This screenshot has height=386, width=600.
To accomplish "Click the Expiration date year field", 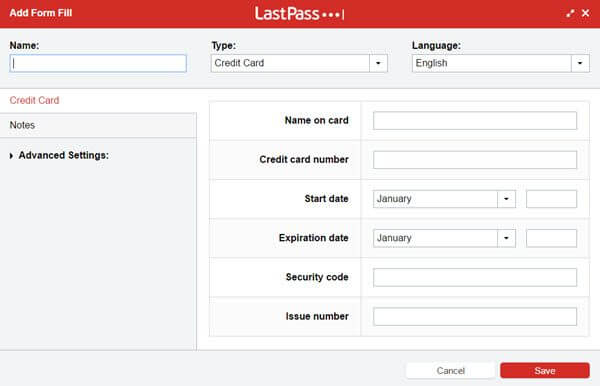I will [x=551, y=238].
